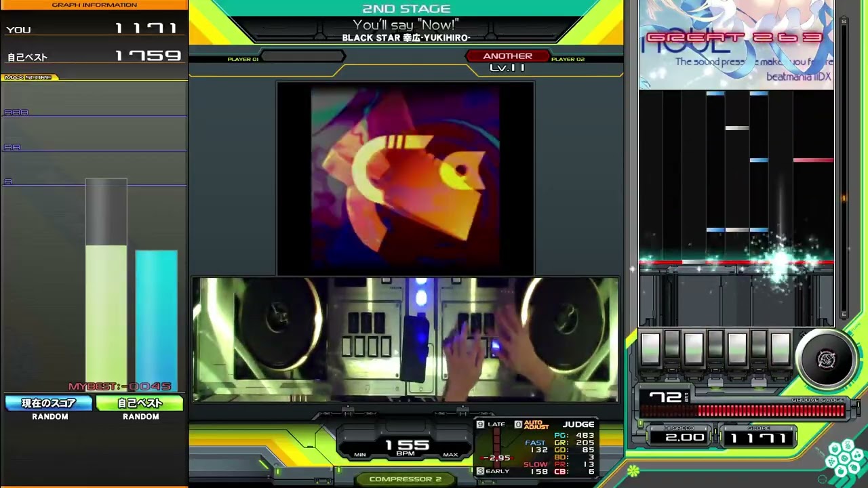Click the hand camera controller feed
The width and height of the screenshot is (868, 488).
406,340
